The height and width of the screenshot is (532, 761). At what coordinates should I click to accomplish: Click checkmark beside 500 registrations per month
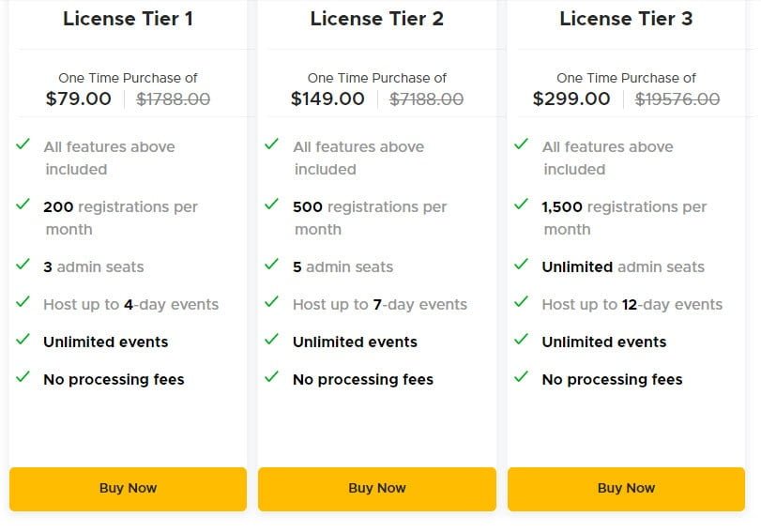(x=272, y=205)
